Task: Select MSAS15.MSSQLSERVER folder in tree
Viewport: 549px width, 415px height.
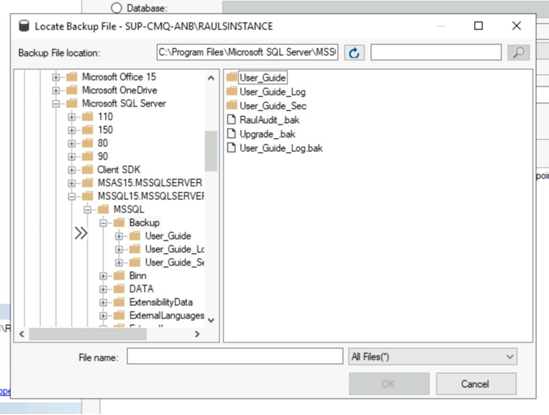Action: [x=150, y=183]
